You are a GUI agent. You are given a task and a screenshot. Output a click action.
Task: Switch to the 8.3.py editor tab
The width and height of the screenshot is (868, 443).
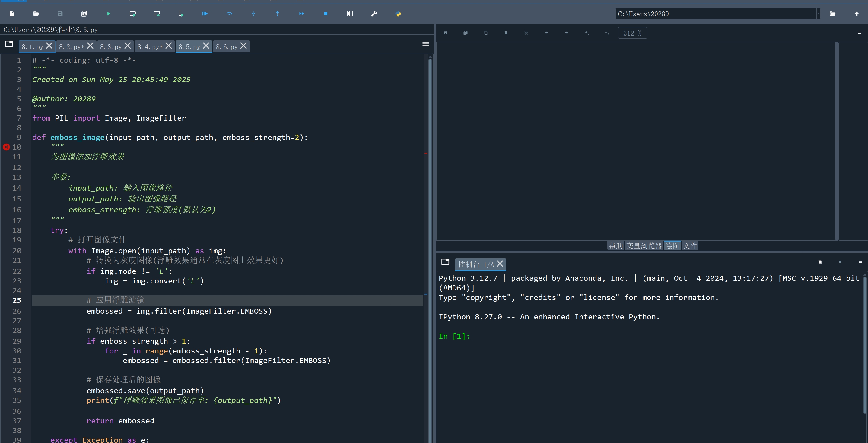click(110, 47)
